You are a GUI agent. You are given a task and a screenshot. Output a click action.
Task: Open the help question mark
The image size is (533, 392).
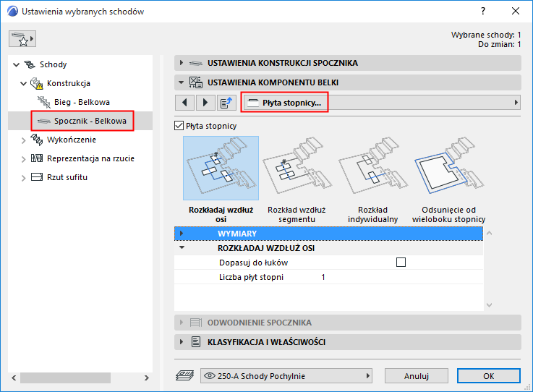[483, 12]
